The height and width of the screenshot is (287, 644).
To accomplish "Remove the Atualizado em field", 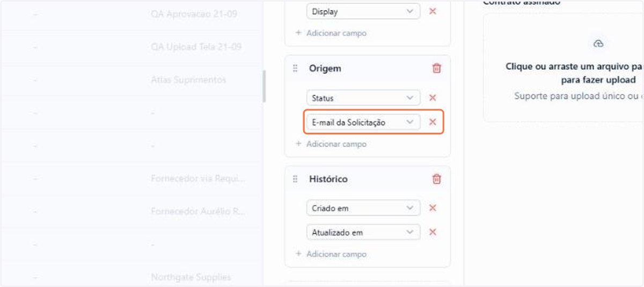I will click(x=433, y=232).
